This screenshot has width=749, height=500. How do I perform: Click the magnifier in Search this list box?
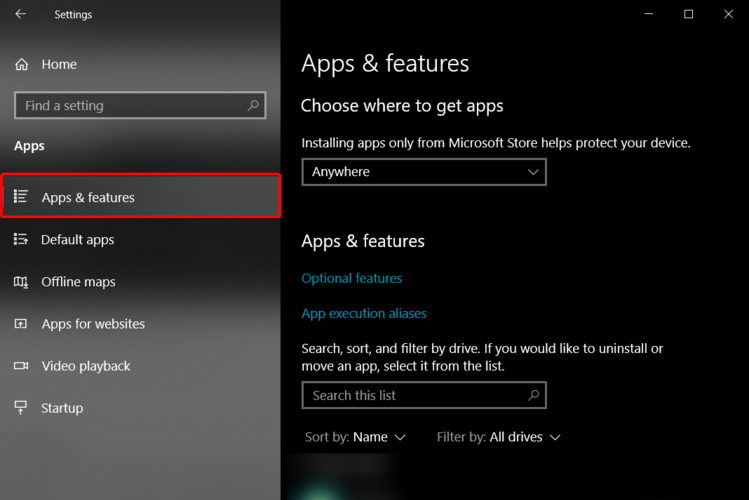point(534,395)
